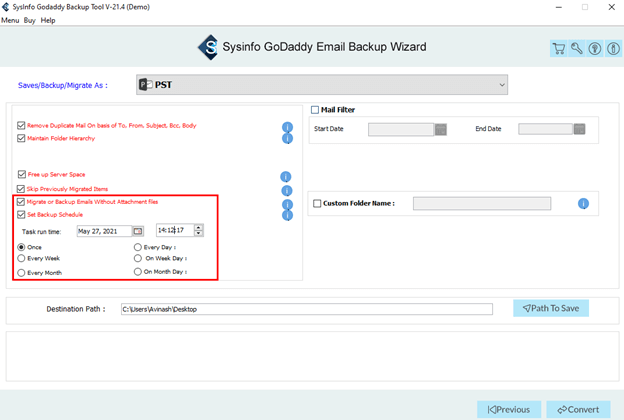Open the Help menu
This screenshot has width=624, height=420.
48,20
